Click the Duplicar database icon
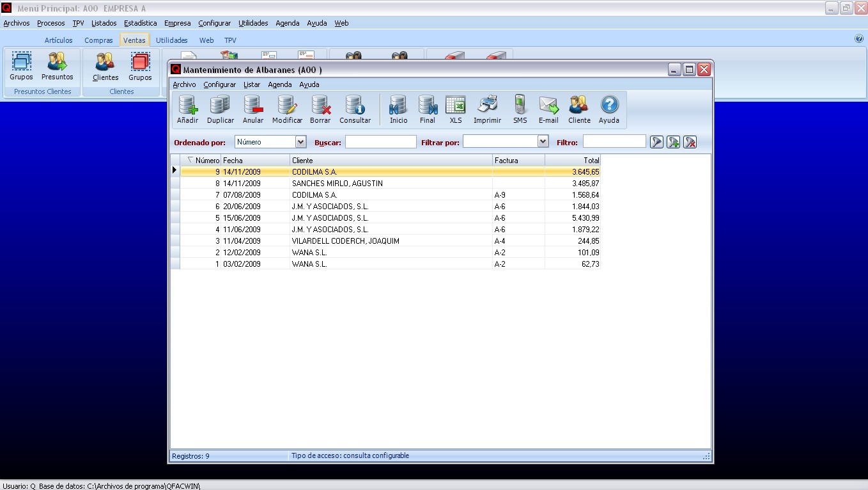Image resolution: width=868 pixels, height=490 pixels. (221, 109)
